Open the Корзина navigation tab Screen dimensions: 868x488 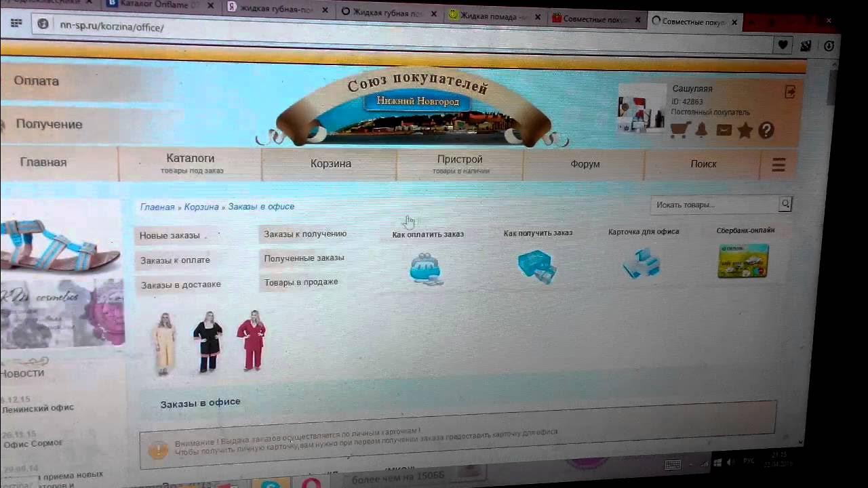click(x=331, y=164)
